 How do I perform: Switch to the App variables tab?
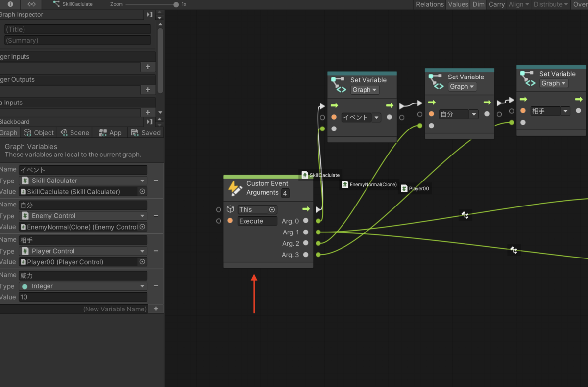coord(110,133)
